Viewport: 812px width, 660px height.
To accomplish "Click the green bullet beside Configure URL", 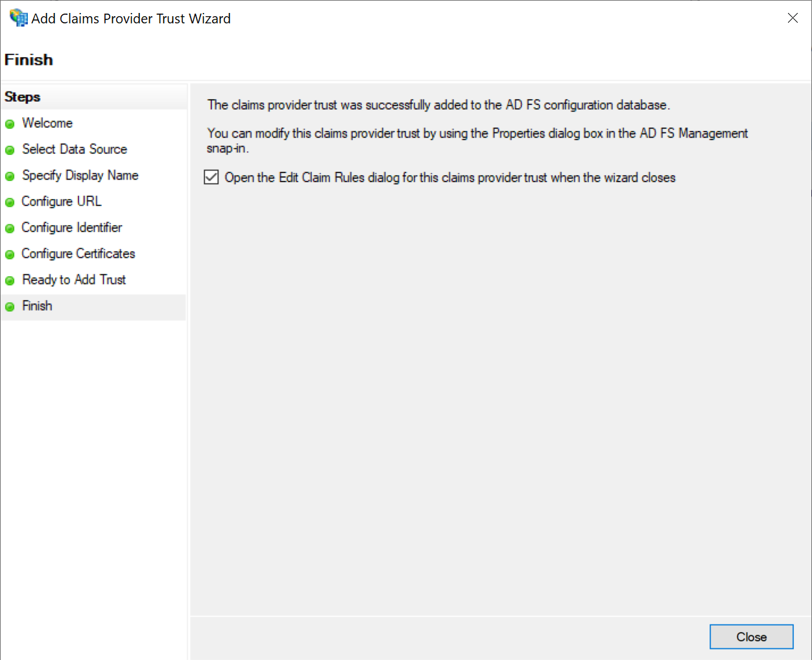I will (10, 202).
